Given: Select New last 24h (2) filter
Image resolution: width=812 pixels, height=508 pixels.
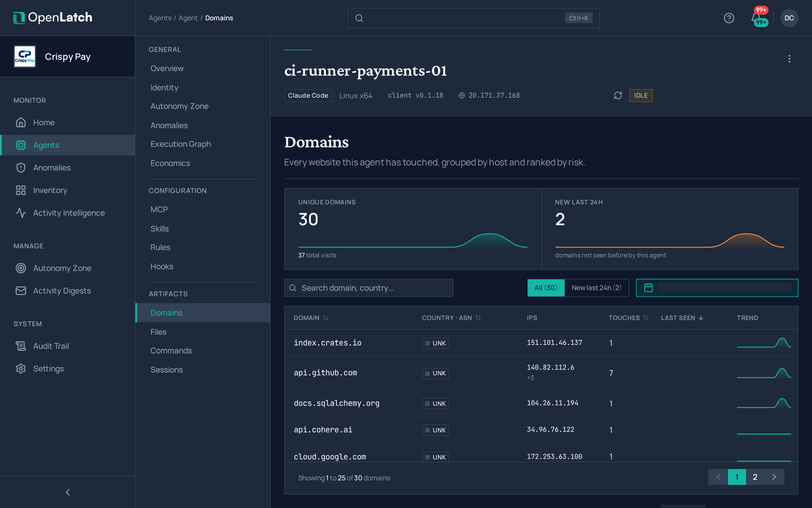Looking at the screenshot, I should click(x=596, y=288).
